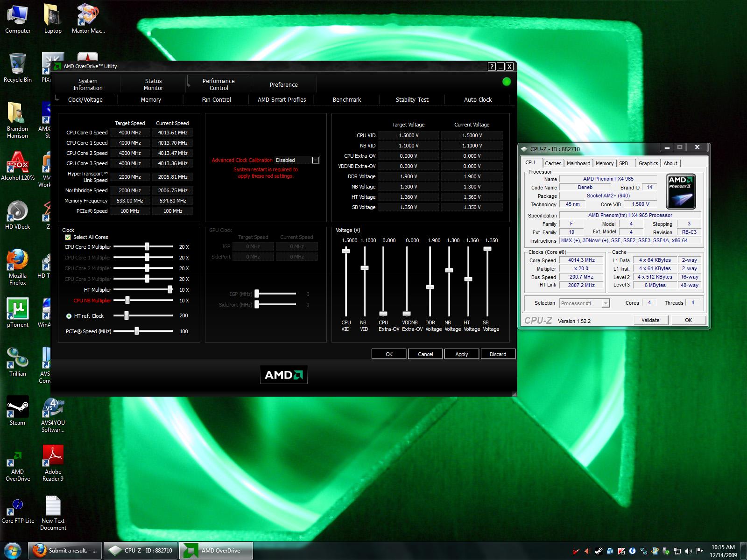This screenshot has height=560, width=747.
Task: Select the HT ref. Clock radio button
Action: [x=69, y=316]
